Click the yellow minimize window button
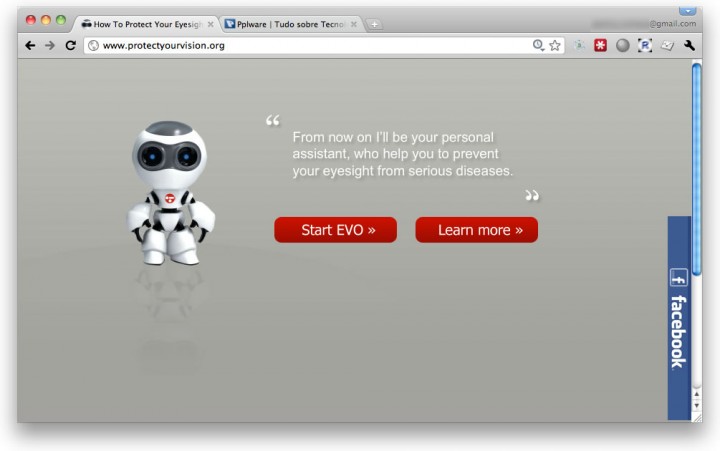The image size is (720, 451). (x=45, y=20)
